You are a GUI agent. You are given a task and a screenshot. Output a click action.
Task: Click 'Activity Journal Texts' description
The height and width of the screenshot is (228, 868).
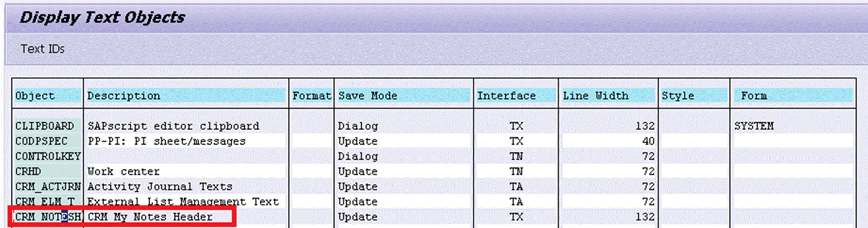(160, 186)
